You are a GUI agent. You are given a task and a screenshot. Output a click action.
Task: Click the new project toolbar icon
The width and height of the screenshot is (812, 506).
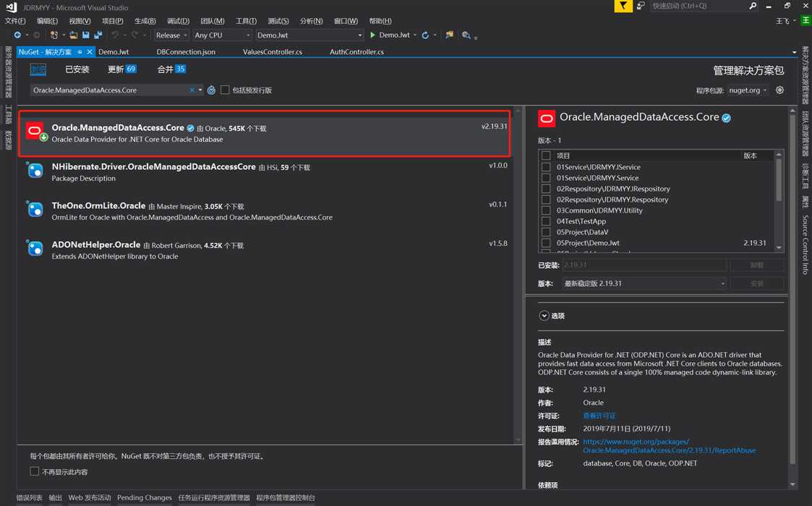[x=54, y=35]
